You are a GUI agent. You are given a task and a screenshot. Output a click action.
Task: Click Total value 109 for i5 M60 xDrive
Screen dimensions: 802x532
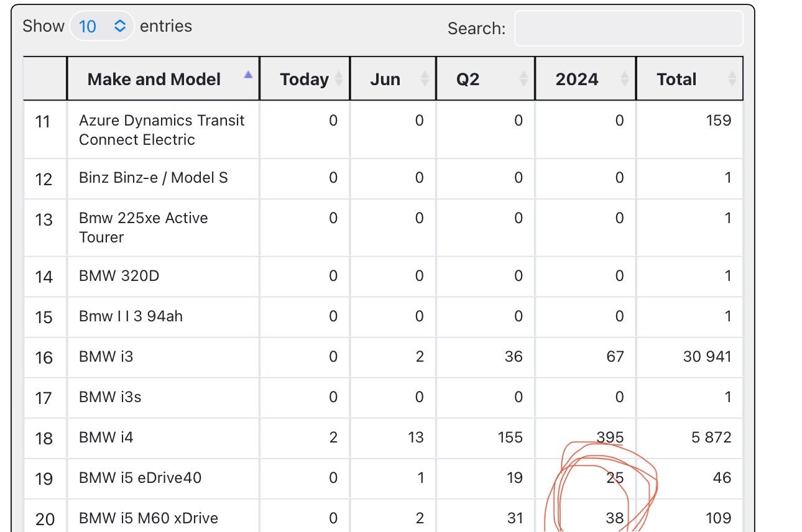point(719,518)
